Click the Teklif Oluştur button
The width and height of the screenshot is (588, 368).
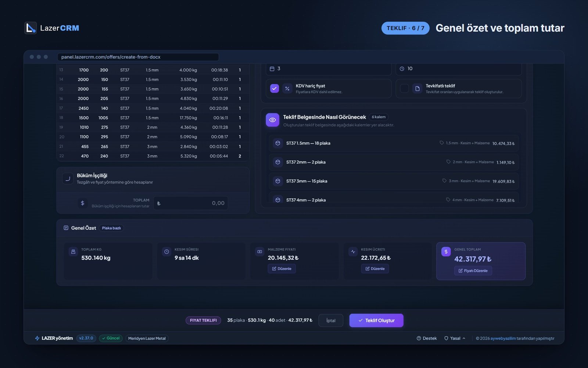pyautogui.click(x=376, y=321)
